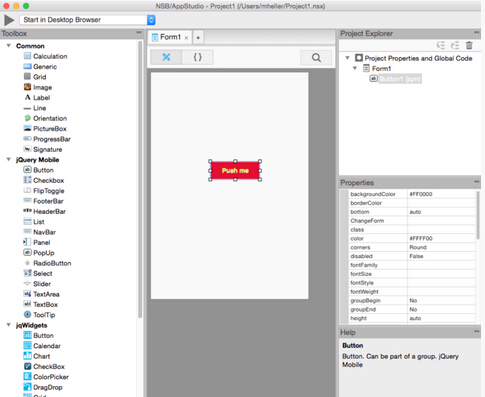Collapse the jQuery Mobile toolbox section
Screen dimensions: 485x397
[9, 160]
